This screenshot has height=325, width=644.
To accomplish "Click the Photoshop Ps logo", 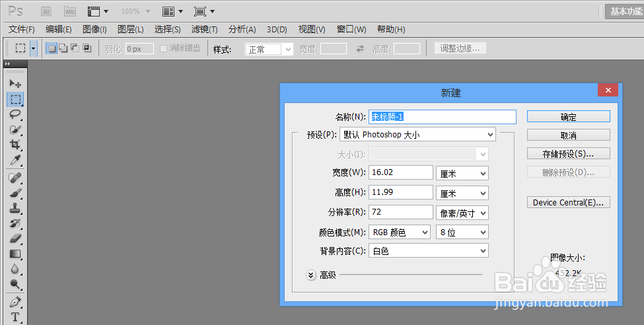I will pos(15,11).
